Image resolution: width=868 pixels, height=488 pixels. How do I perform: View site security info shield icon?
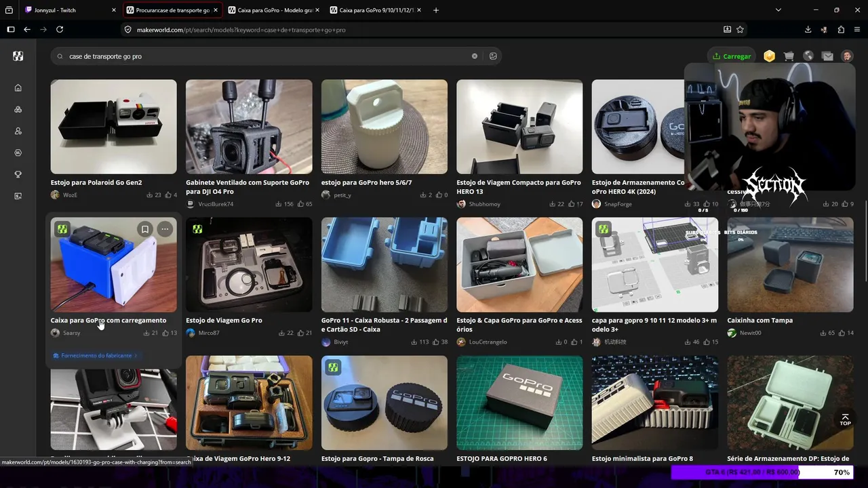click(x=127, y=30)
